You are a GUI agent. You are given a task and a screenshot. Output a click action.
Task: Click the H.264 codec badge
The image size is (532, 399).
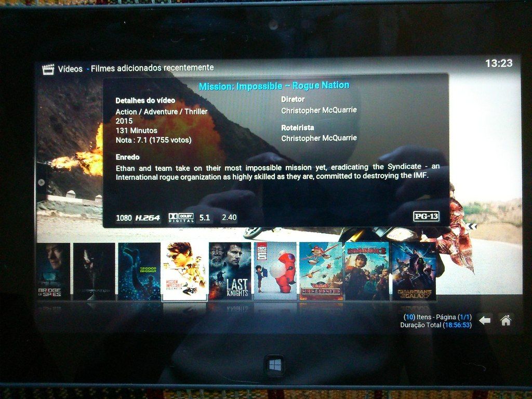pos(148,218)
